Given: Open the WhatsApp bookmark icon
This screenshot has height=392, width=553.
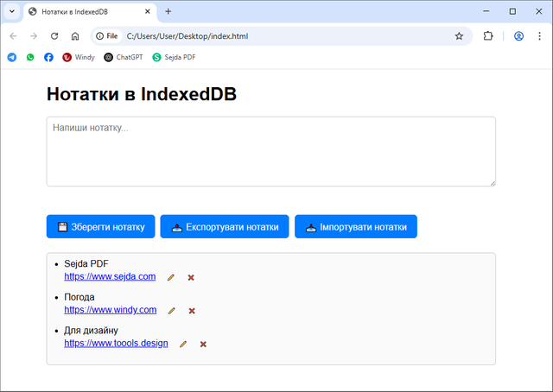Looking at the screenshot, I should [30, 57].
